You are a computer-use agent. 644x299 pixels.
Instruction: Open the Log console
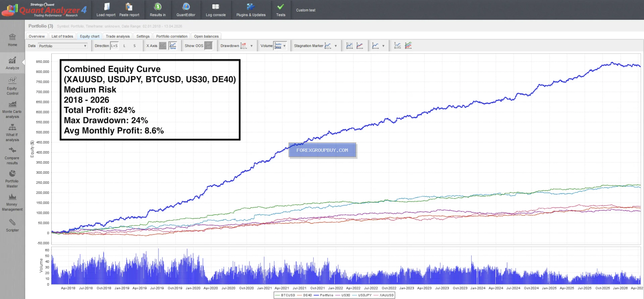(216, 10)
